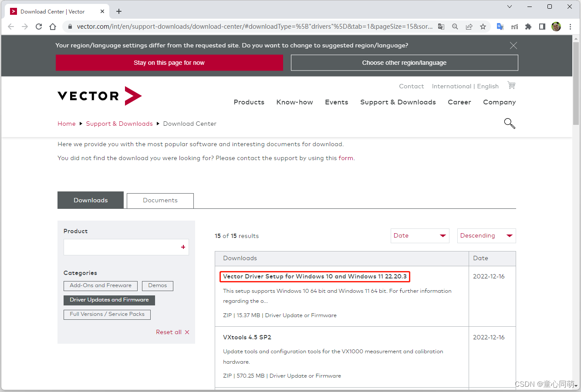Click Stay on this page for now
Viewport: 581px width, 392px height.
pos(169,63)
